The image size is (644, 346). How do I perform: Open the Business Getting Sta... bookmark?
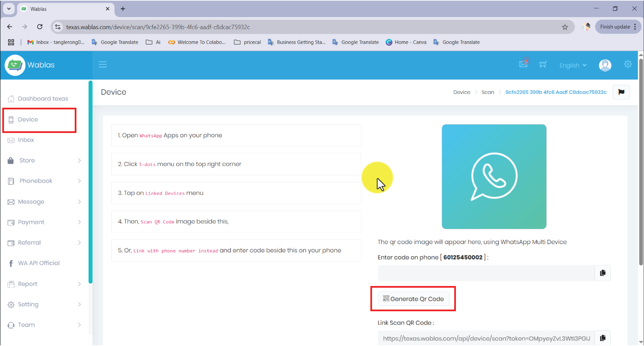tap(297, 42)
